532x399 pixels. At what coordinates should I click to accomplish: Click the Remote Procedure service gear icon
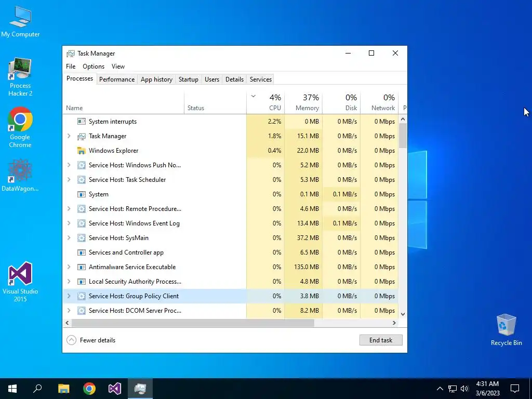click(82, 209)
